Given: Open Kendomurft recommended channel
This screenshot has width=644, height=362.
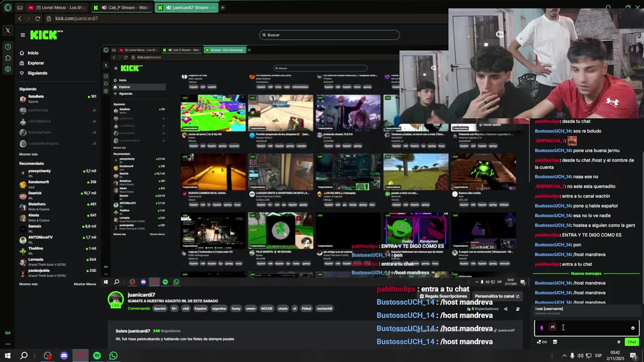Looking at the screenshot, I should [x=58, y=184].
